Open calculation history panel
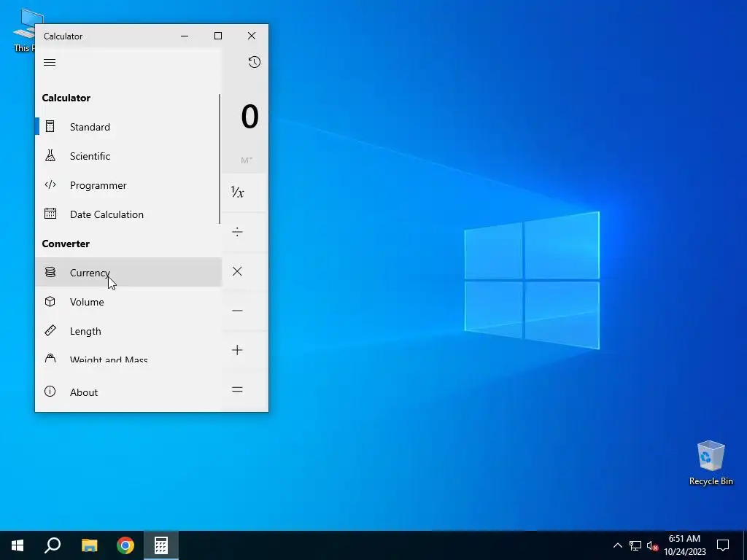 pos(255,62)
